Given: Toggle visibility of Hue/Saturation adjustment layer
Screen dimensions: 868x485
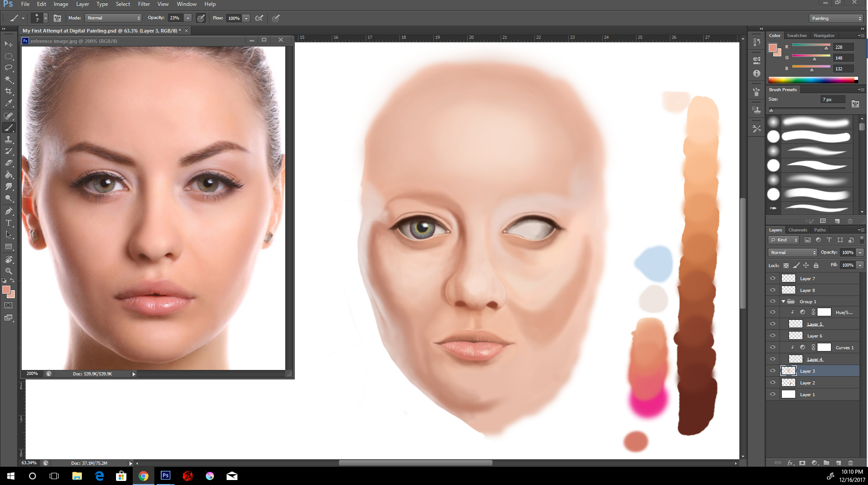Looking at the screenshot, I should click(x=773, y=312).
